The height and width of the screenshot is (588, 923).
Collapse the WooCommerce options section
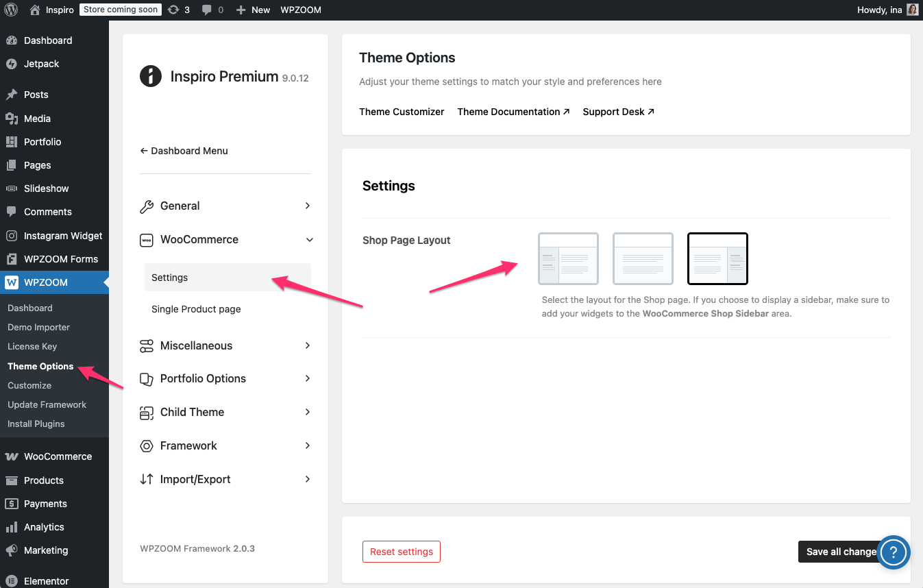(x=225, y=239)
